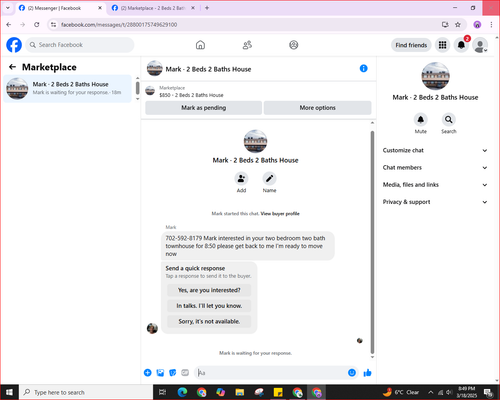Choose a GIF from the composer

[x=185, y=373]
